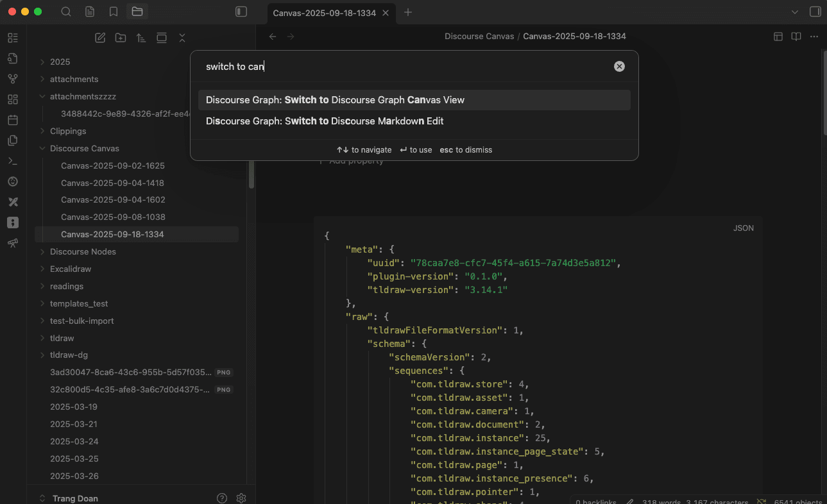Click the Discourse Canvas breadcrumb link

click(x=479, y=36)
